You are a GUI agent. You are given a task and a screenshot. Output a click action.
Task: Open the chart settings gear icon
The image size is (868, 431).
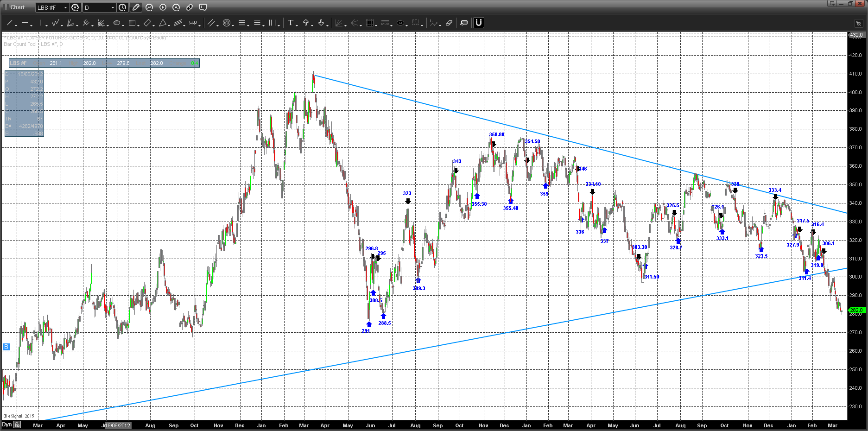point(75,7)
